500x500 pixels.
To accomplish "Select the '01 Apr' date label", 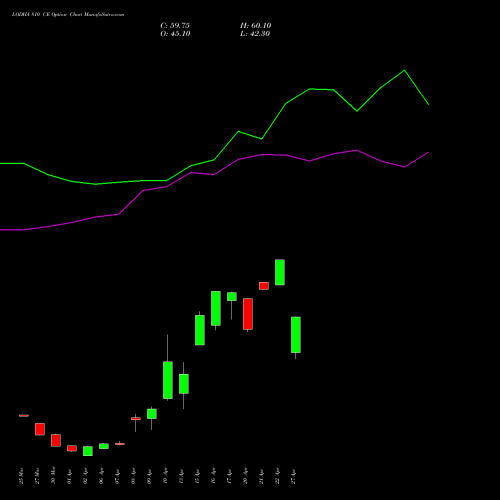I will coord(69,476).
